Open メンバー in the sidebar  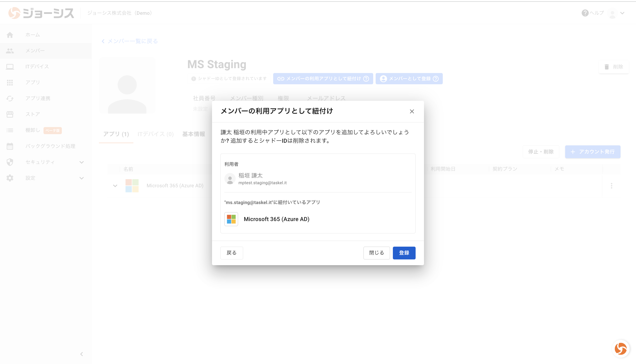click(x=46, y=51)
